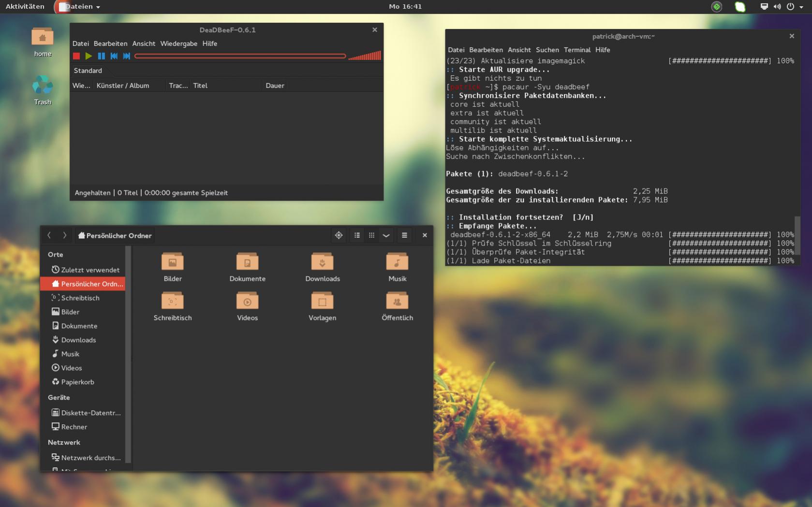Pause playback in DeaDBeeF
This screenshot has height=507, width=812.
101,56
